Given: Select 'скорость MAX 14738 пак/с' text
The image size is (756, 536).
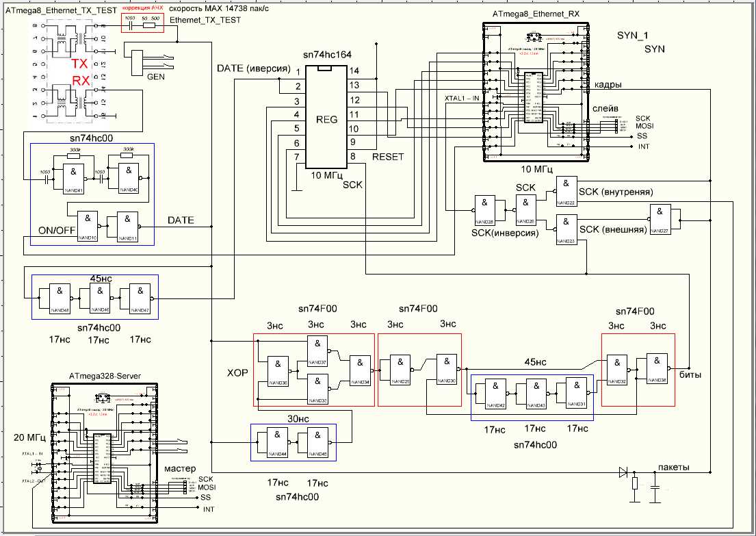Looking at the screenshot, I should 220,9.
